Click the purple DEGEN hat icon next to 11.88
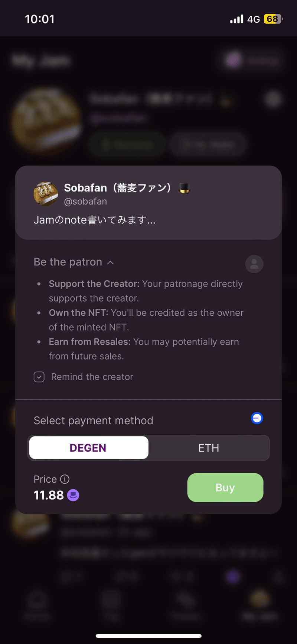Image resolution: width=297 pixels, height=644 pixels. (73, 495)
